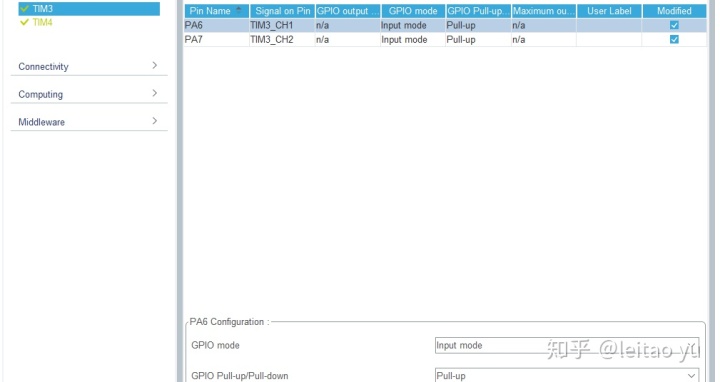Click the Modified column header
This screenshot has height=382, width=720.
675,11
